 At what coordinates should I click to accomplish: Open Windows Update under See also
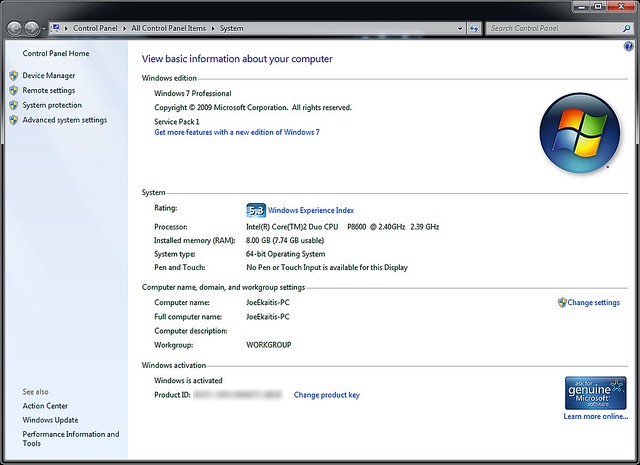coord(50,420)
